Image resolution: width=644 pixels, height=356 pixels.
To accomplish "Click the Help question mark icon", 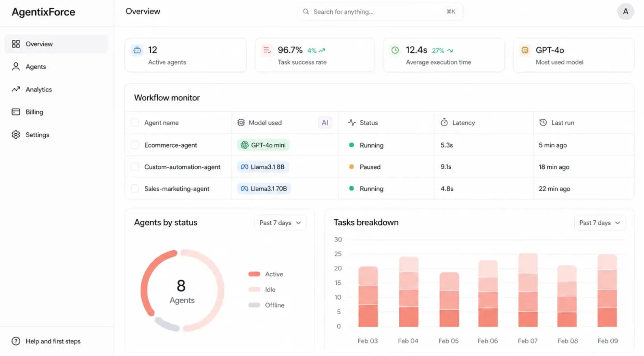I will tap(16, 341).
